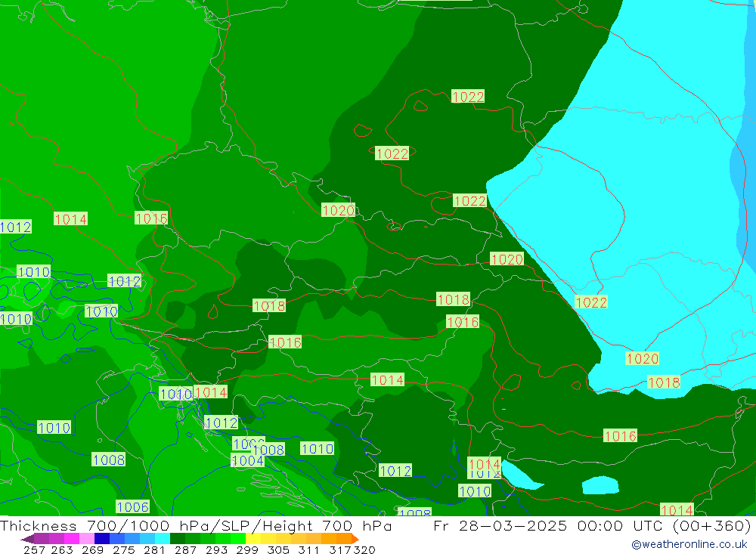Click legend value 305

278,550
